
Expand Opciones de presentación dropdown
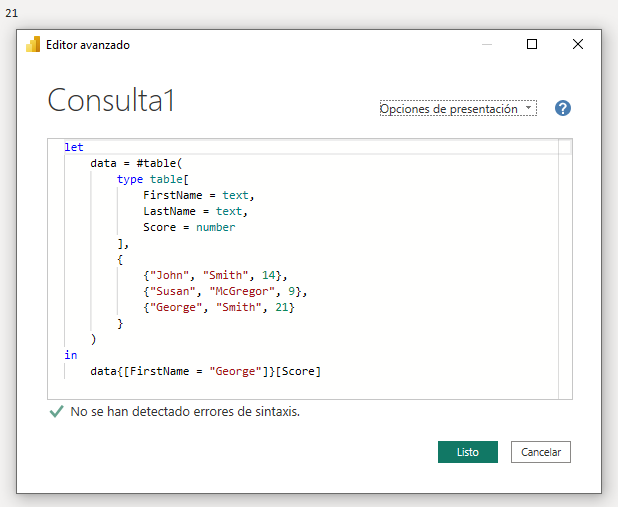click(x=458, y=109)
